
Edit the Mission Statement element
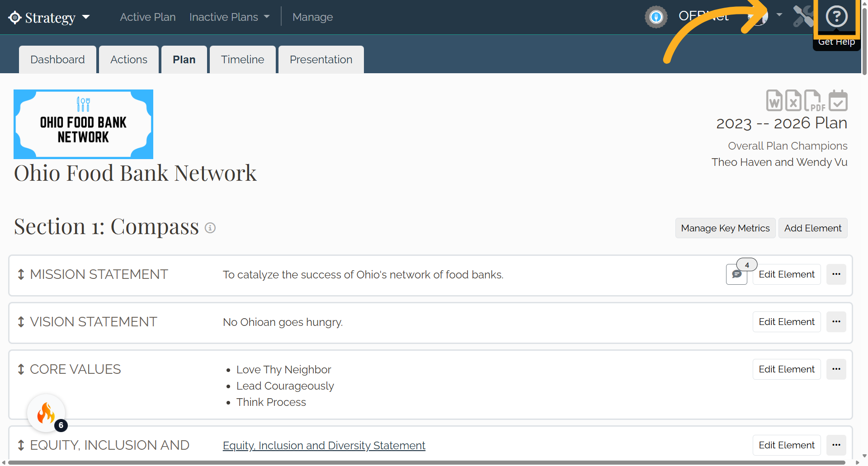coord(787,274)
